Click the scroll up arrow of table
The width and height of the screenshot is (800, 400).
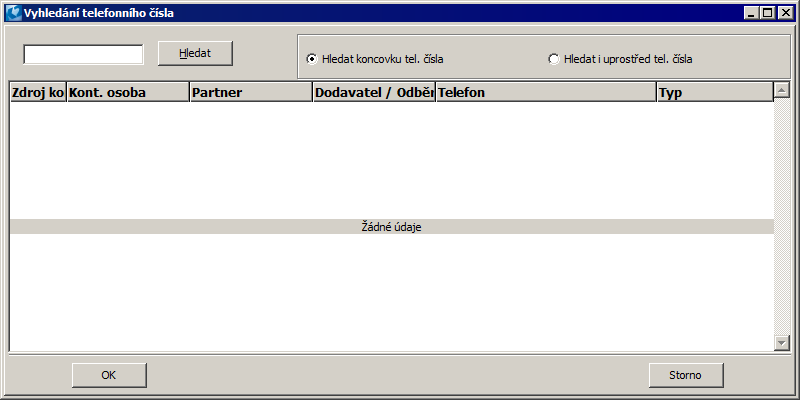tap(782, 90)
